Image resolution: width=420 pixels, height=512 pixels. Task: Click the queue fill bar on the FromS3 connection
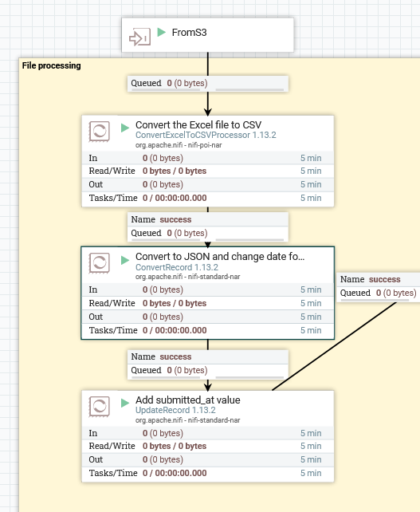coord(249,89)
